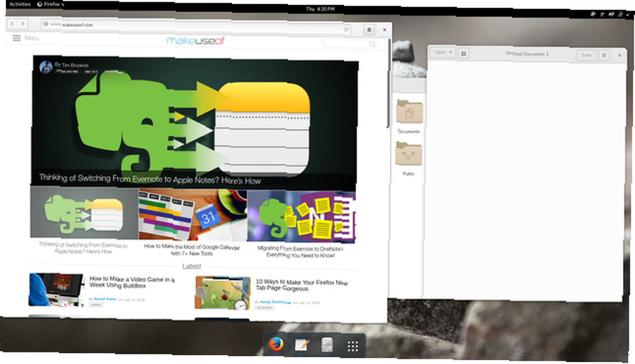The width and height of the screenshot is (635, 364).
Task: Open the Firefox hamburger menu button
Action: 369,30
